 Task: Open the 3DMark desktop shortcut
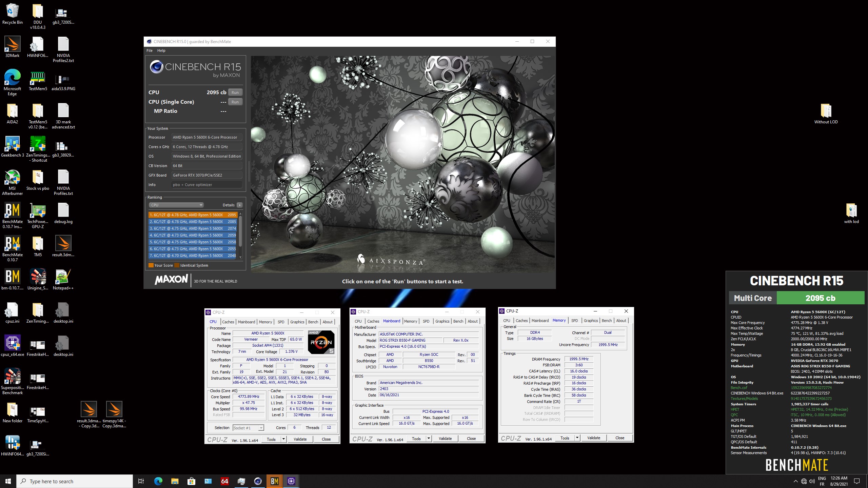point(12,47)
